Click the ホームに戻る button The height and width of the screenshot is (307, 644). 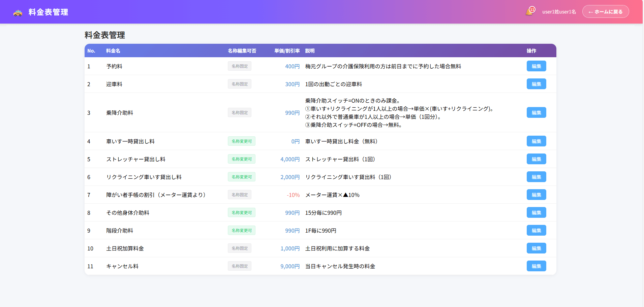pyautogui.click(x=605, y=12)
